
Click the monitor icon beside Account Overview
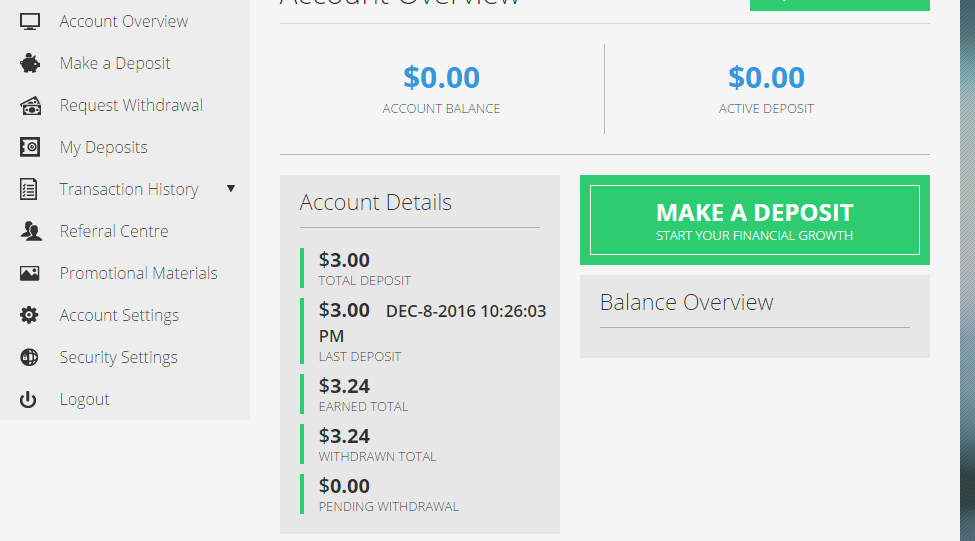pos(30,21)
